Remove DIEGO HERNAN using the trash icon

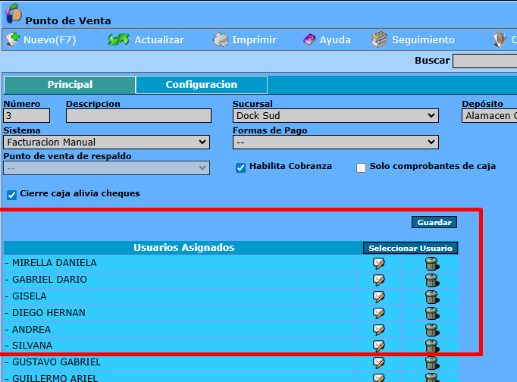coord(432,313)
